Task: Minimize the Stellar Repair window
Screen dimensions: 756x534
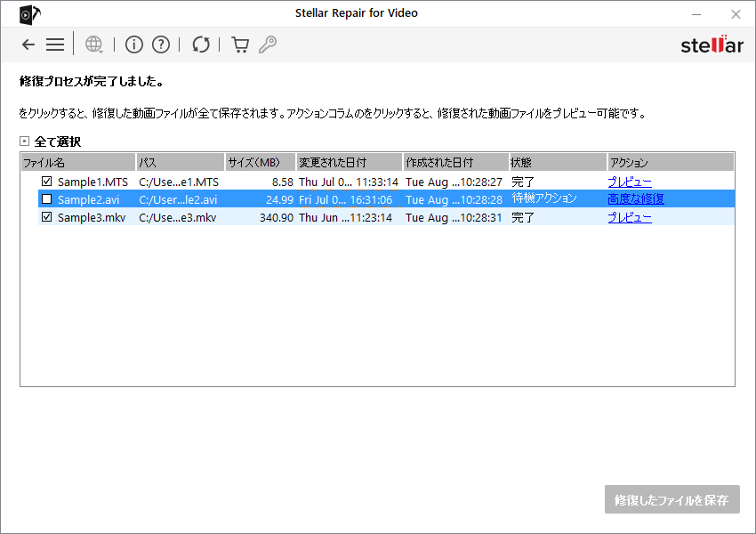Action: [x=696, y=14]
